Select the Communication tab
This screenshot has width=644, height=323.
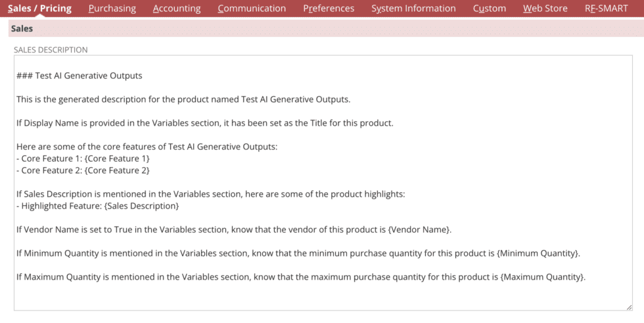252,9
